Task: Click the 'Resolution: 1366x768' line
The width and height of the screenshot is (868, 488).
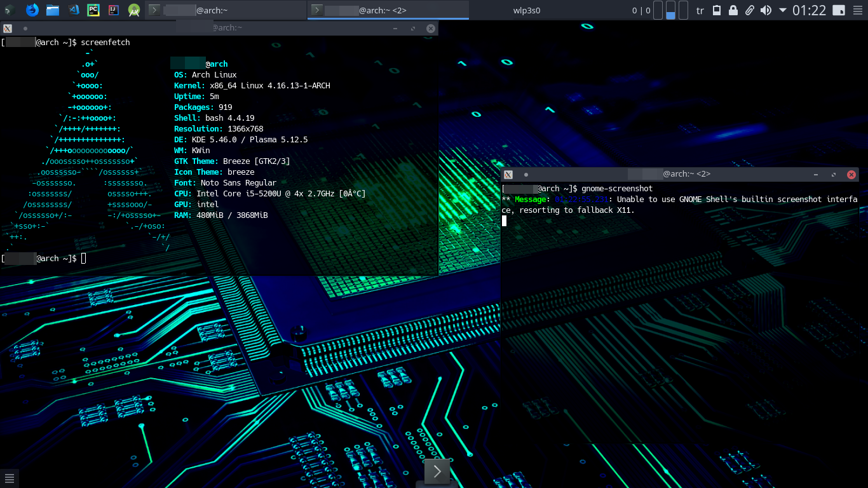Action: [219, 129]
